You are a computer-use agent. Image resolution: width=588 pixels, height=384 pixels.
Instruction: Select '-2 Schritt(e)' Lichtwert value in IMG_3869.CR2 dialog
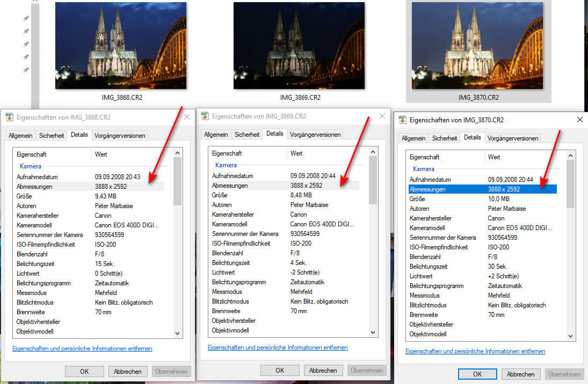click(x=305, y=272)
